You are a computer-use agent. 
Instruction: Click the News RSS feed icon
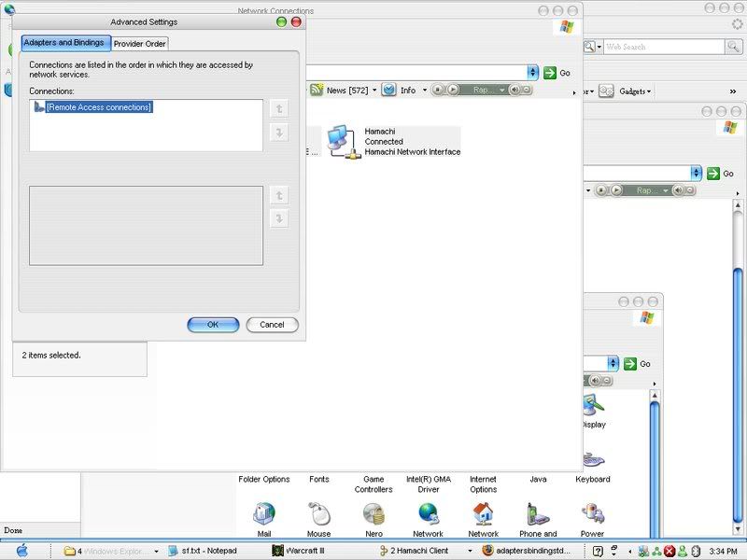pyautogui.click(x=317, y=91)
